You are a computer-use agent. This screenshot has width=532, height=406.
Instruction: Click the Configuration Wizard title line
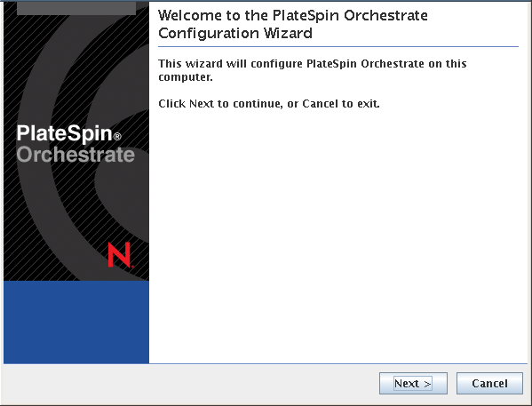(235, 33)
